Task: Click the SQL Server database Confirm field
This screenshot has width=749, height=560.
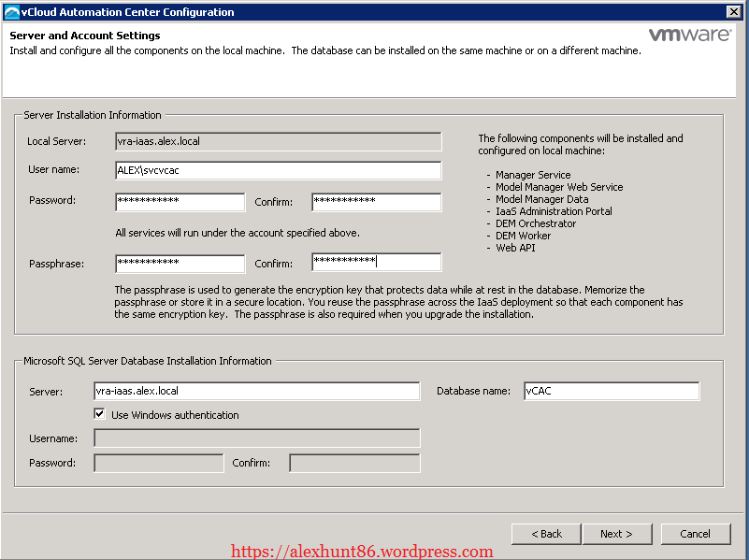Action: point(354,463)
